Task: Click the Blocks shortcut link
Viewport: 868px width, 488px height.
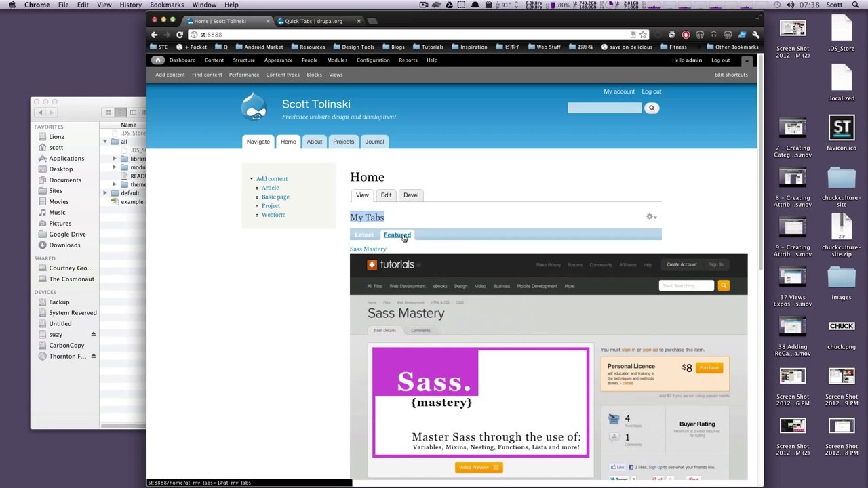Action: 314,75
